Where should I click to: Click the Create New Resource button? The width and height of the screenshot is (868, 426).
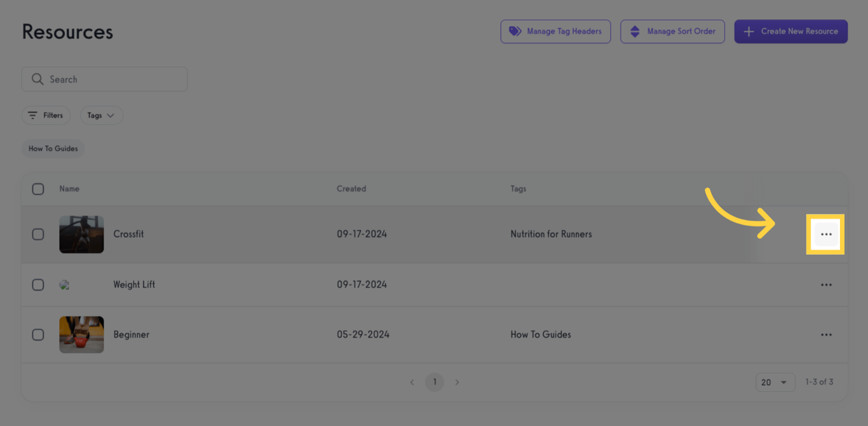coord(790,31)
